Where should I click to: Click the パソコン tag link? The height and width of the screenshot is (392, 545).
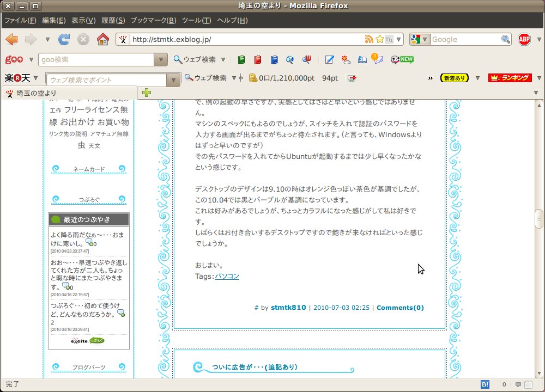point(227,276)
